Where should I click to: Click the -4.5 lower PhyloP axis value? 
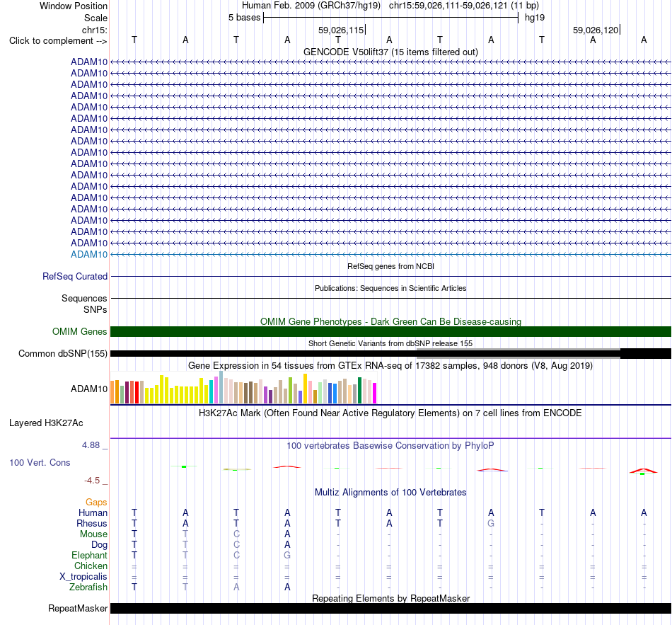click(92, 481)
